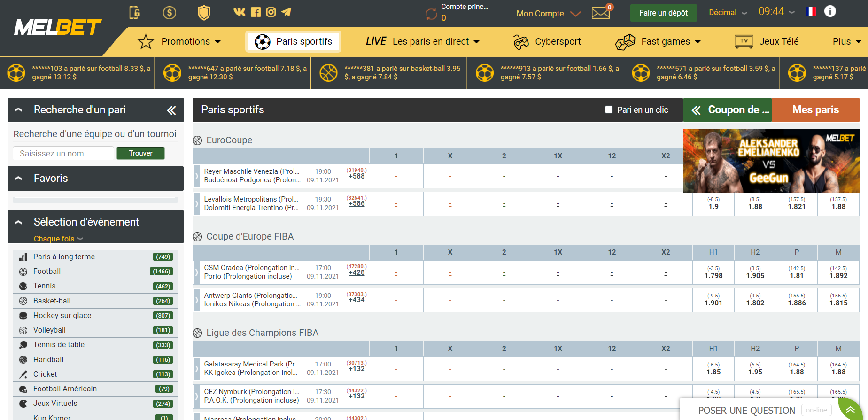Select Basket-ball in sports list
The height and width of the screenshot is (420, 868).
click(95, 301)
